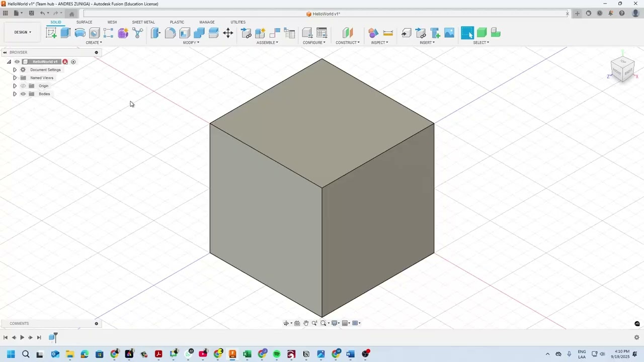Select the Measure tool
This screenshot has width=644, height=362.
click(388, 33)
